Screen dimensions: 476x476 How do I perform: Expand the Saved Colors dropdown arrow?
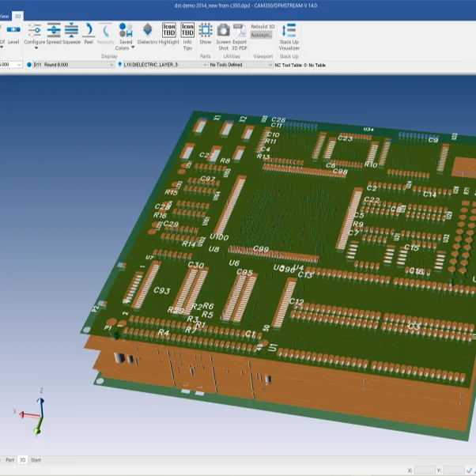click(x=133, y=47)
